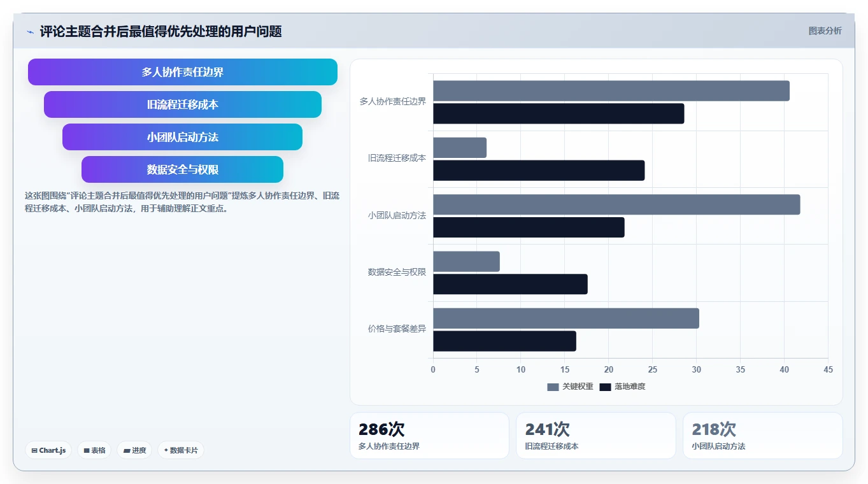Click the header icon beside the title
This screenshot has width=868, height=484.
pos(31,32)
